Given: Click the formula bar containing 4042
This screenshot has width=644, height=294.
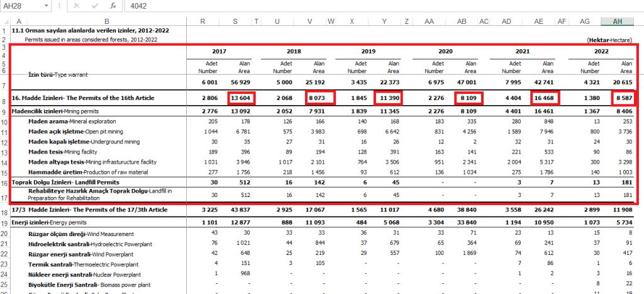Looking at the screenshot, I should (377, 6).
